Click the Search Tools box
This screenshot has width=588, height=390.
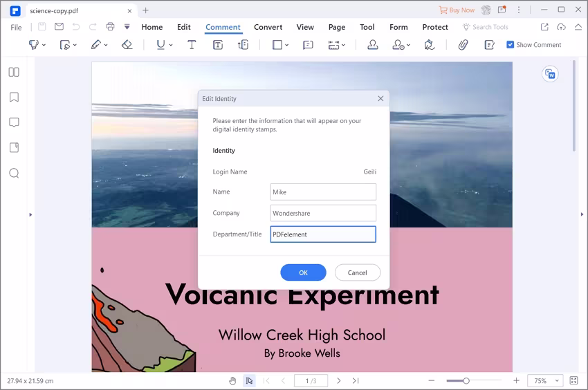pyautogui.click(x=486, y=27)
